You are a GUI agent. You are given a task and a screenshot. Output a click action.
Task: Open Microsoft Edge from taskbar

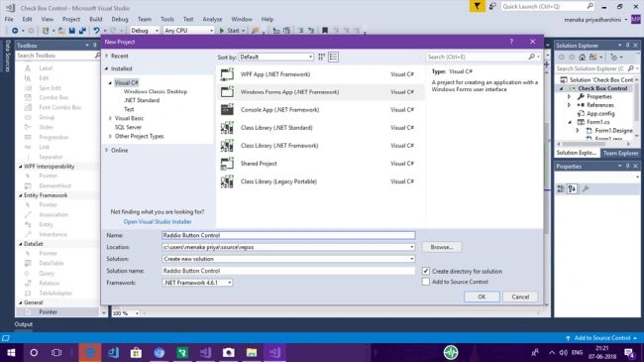click(x=90, y=352)
